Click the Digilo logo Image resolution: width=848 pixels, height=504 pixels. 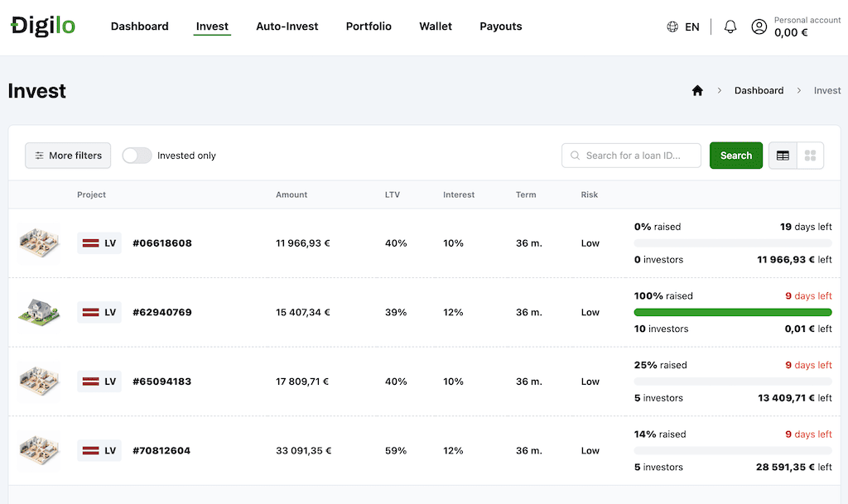43,26
